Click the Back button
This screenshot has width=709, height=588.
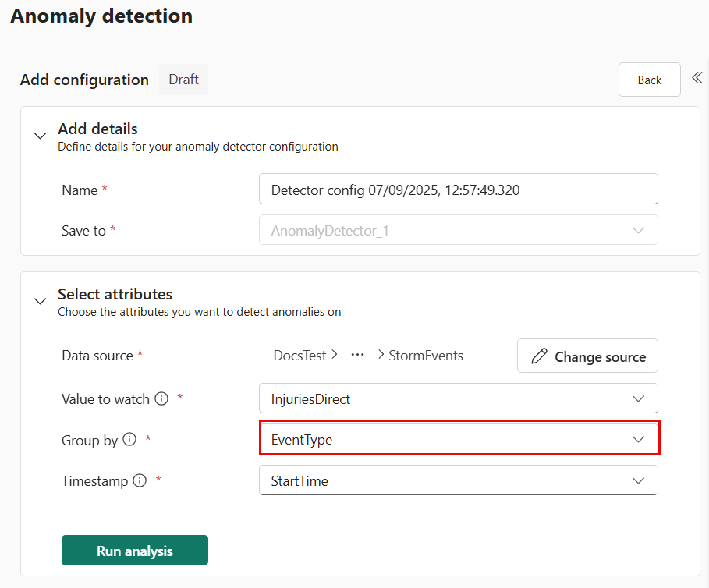click(x=649, y=79)
